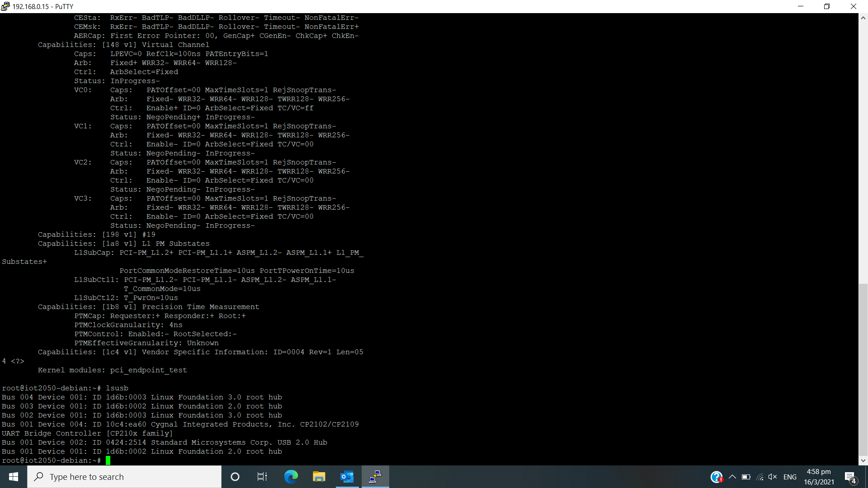Open the PuTTY system menu via title bar icon
Viewport: 868px width, 488px height.
click(5, 6)
